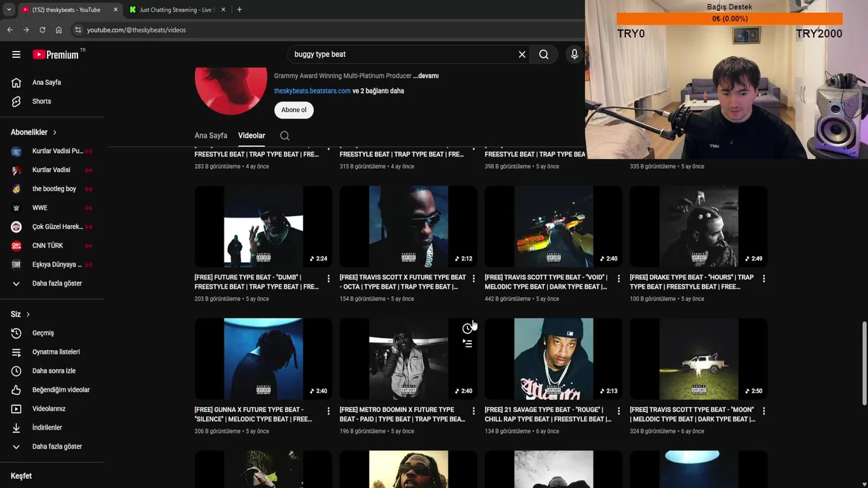Add METRO BOOMIN video to watch later

[x=467, y=329]
